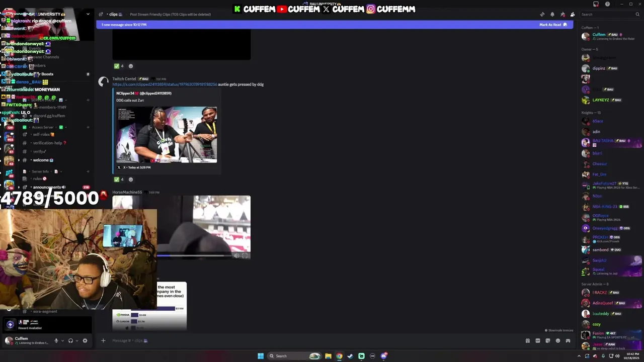
Task: Open Notification Settings bell icon
Action: point(552,15)
